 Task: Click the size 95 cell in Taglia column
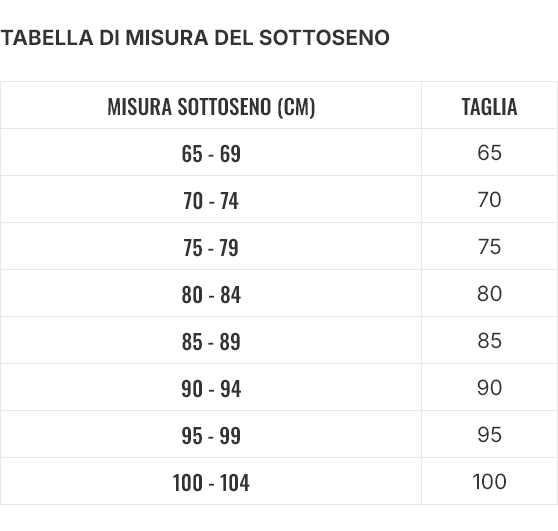(x=489, y=434)
